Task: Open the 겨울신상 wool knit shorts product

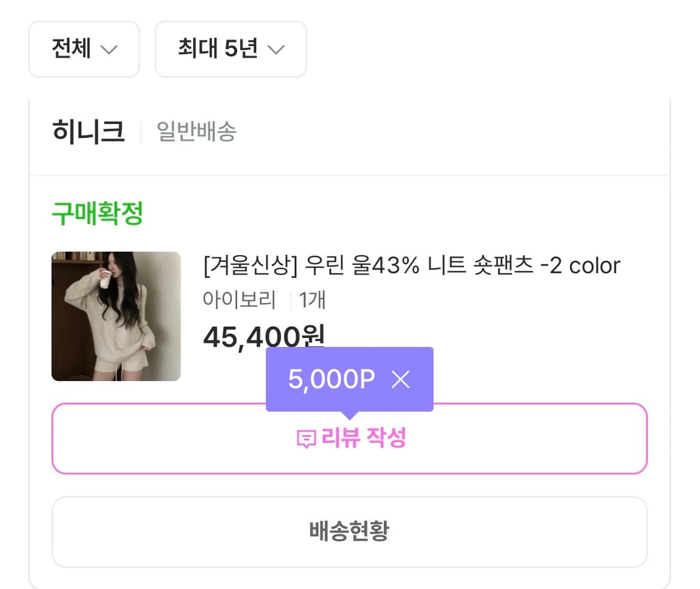Action: point(412,265)
